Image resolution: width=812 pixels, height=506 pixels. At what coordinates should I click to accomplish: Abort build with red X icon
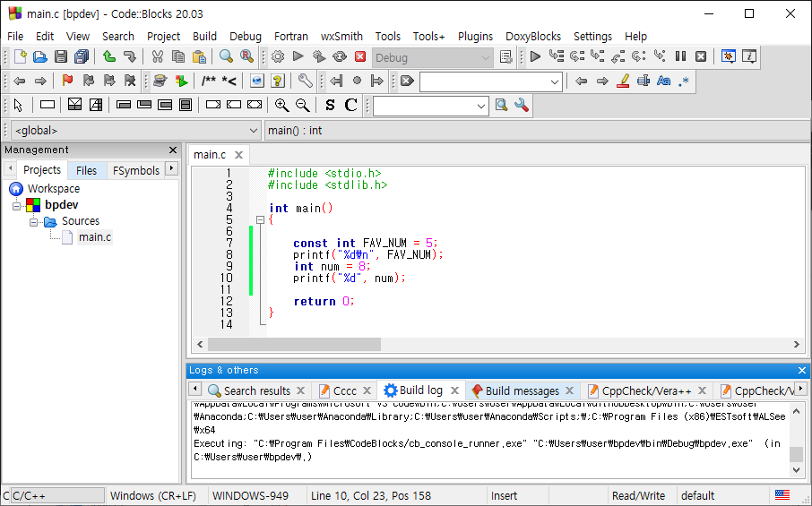pyautogui.click(x=360, y=56)
